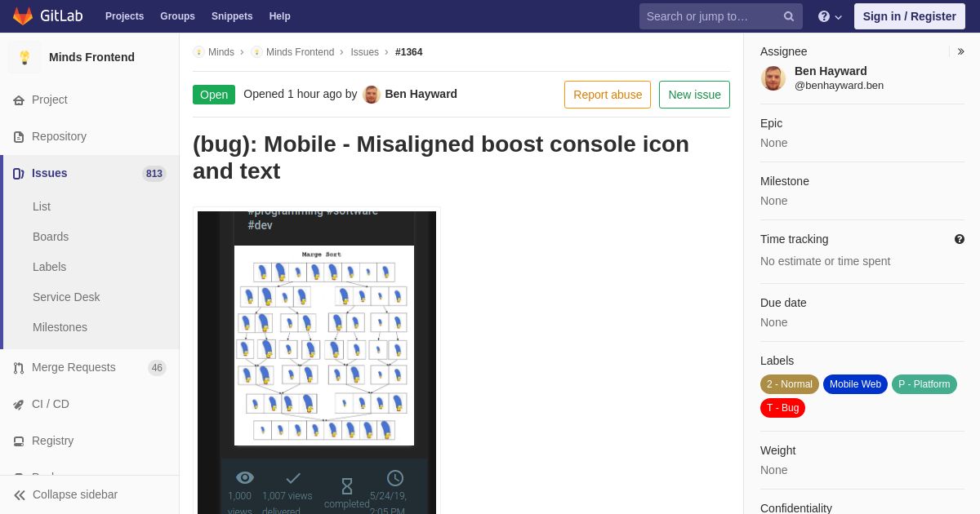
Task: Click the Minds Frontend lightbulb project avatar
Action: (x=24, y=57)
